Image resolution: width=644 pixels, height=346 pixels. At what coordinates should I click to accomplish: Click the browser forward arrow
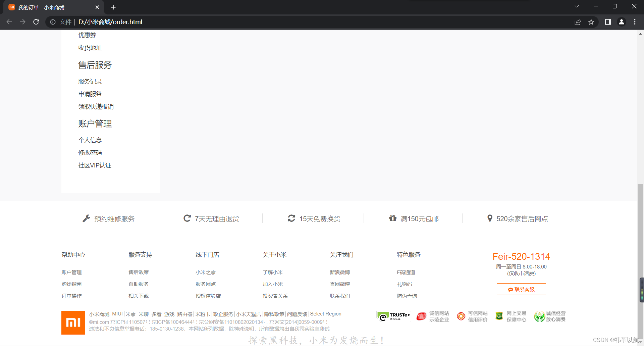[22, 22]
